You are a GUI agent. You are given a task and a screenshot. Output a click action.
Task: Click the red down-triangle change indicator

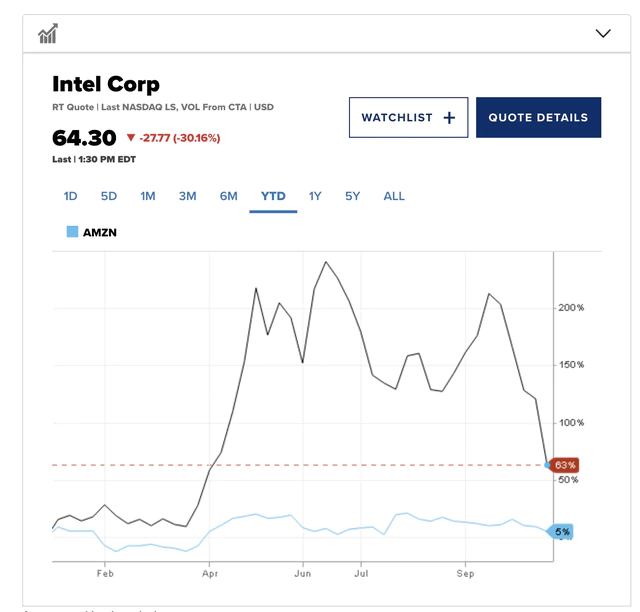(131, 138)
